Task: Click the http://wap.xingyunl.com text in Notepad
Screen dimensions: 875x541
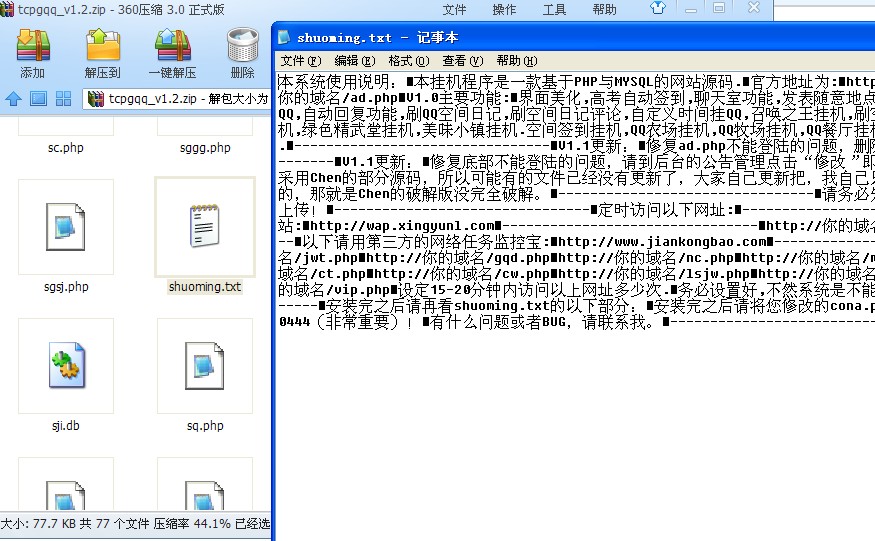Action: [402, 226]
